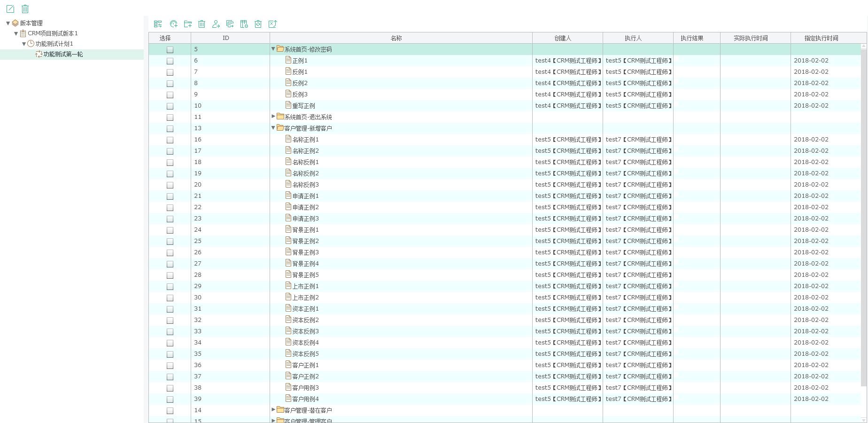Screen dimensions: 868x423
Task: Select the 功能测试第一轮 tree node
Action: (x=63, y=55)
